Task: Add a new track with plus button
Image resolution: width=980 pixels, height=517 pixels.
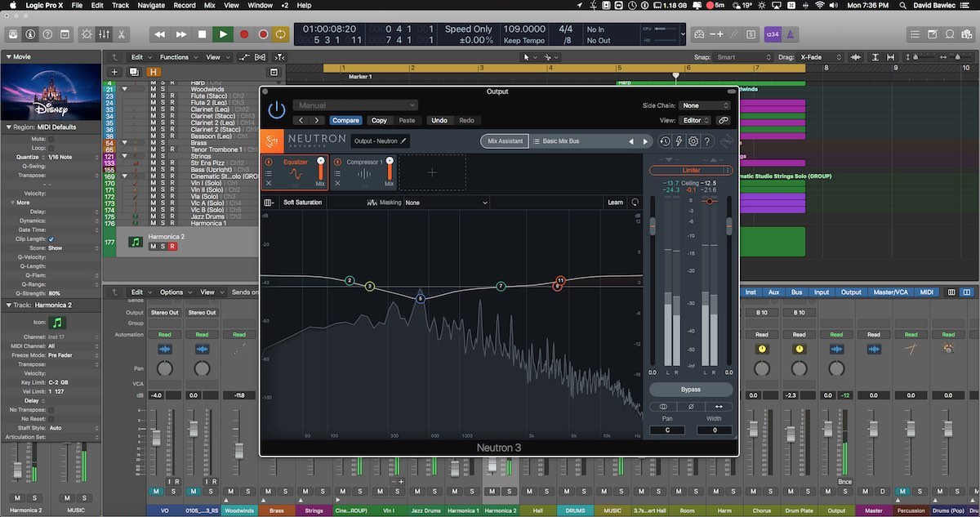Action: point(115,72)
